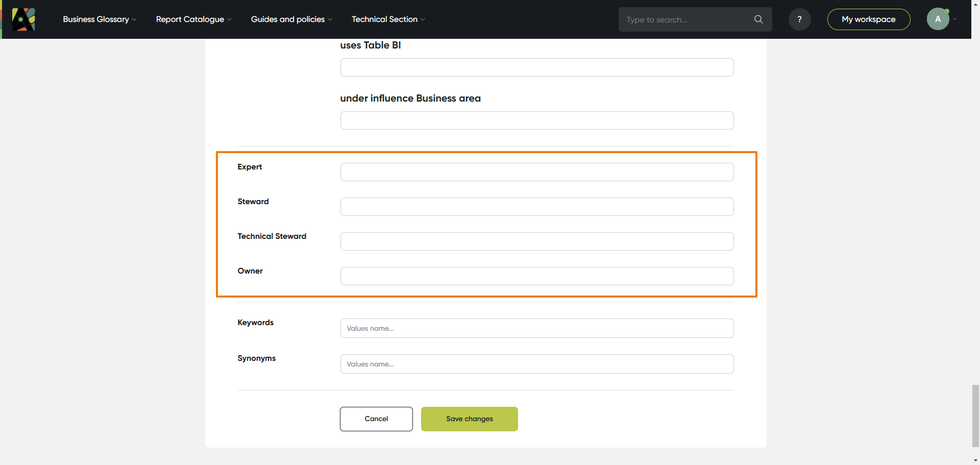Open the account chevron beside the avatar

(x=953, y=19)
